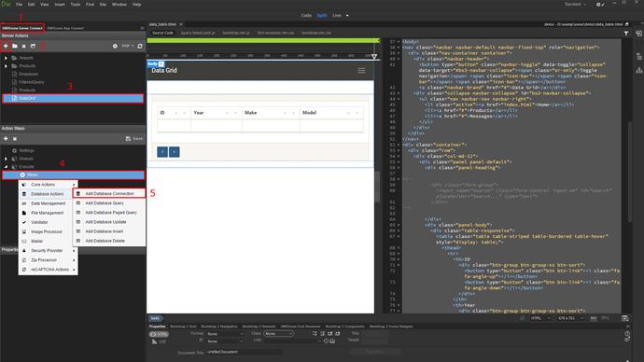Open the Insert menu
Viewport: 644px width, 362px height.
pos(60,5)
